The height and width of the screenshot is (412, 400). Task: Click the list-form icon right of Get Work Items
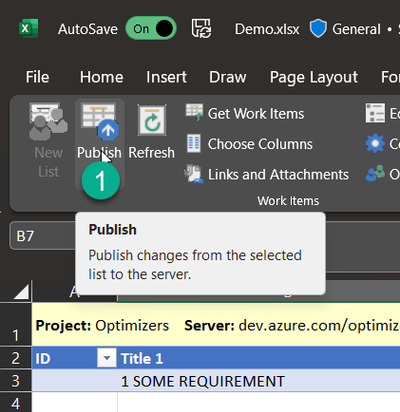pos(375,113)
